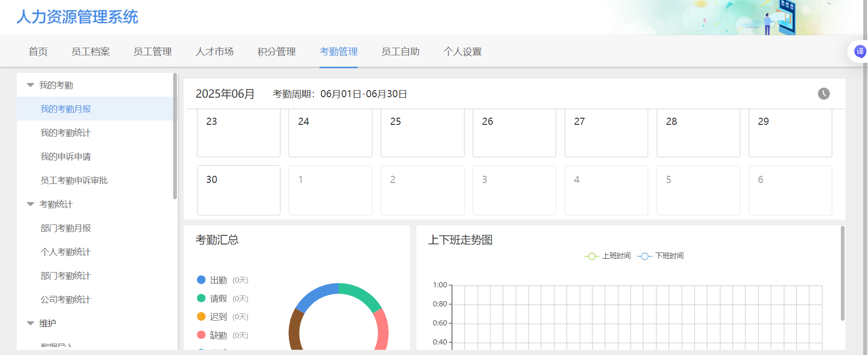Select the calendar cell for day 30
The width and height of the screenshot is (868, 355).
point(238,190)
